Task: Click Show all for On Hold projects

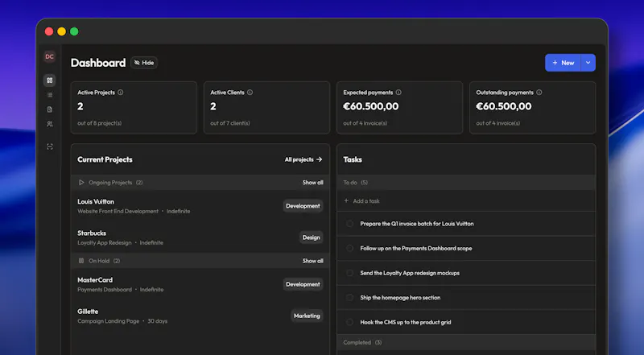Action: tap(313, 261)
